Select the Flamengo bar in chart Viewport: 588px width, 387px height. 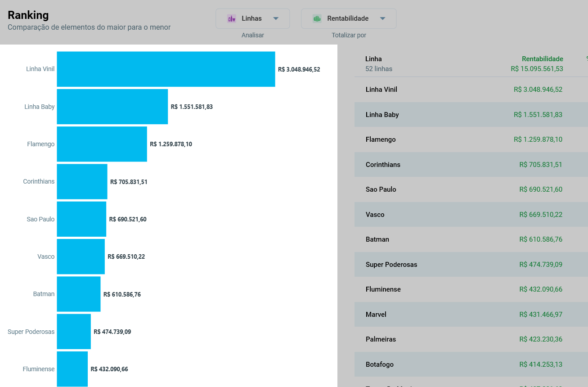(x=102, y=144)
